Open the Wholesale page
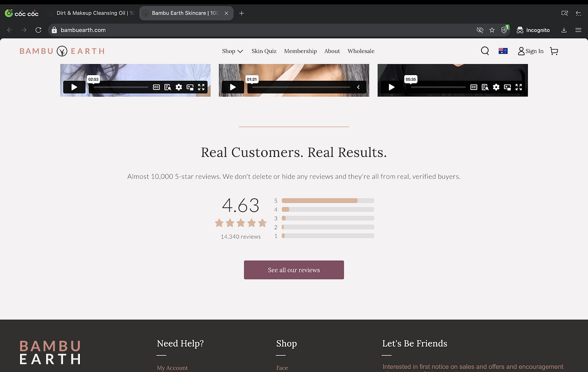This screenshot has width=588, height=372. point(361,51)
